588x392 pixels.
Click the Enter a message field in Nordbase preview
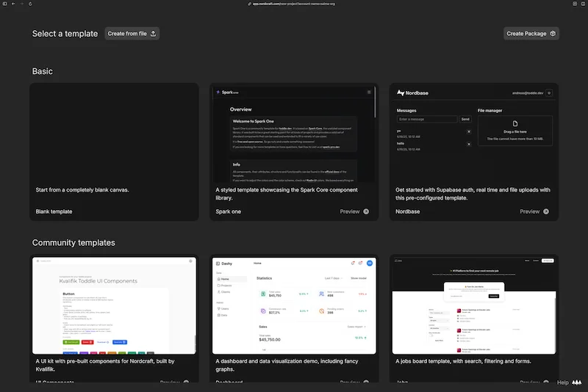click(427, 119)
